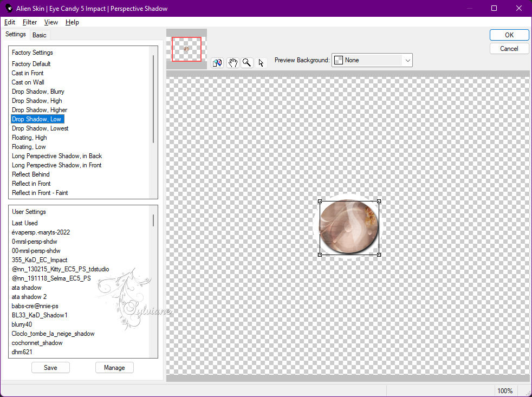Choose Cloclo_tombe_la_neige_shadow setting
532x397 pixels.
pos(53,333)
